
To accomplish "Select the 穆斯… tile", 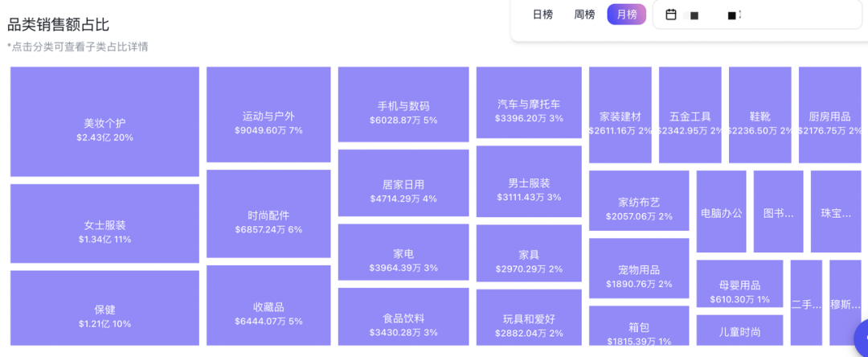I will (x=845, y=303).
